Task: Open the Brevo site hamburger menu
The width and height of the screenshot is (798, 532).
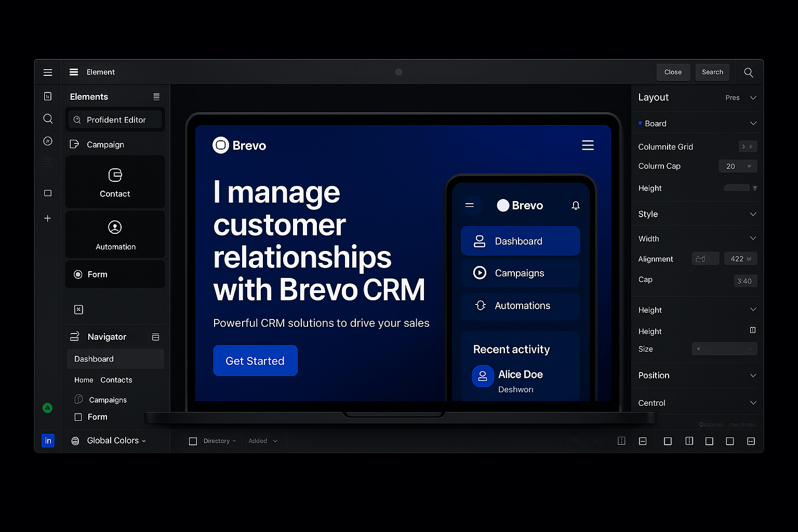Action: click(x=588, y=145)
